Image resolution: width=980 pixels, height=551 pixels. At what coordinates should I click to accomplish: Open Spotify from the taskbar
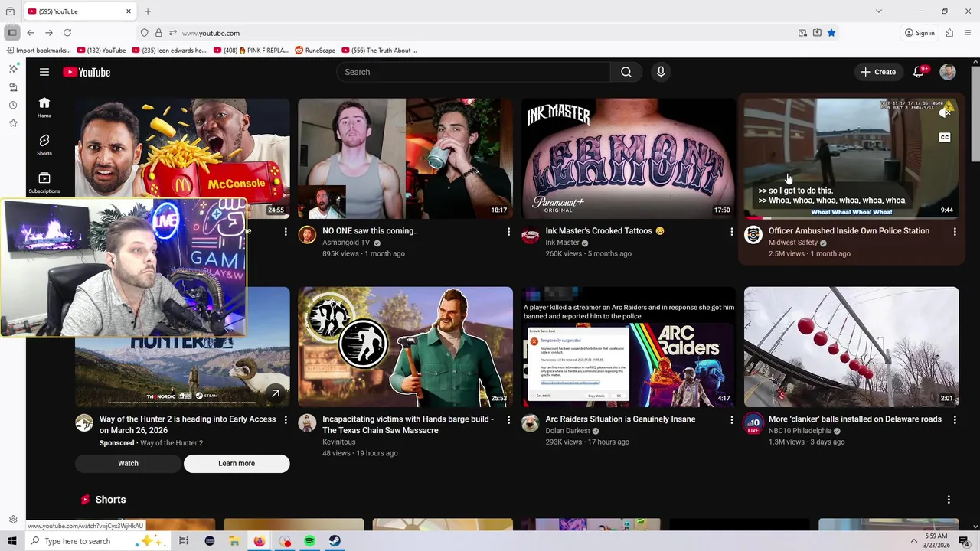[x=309, y=541]
